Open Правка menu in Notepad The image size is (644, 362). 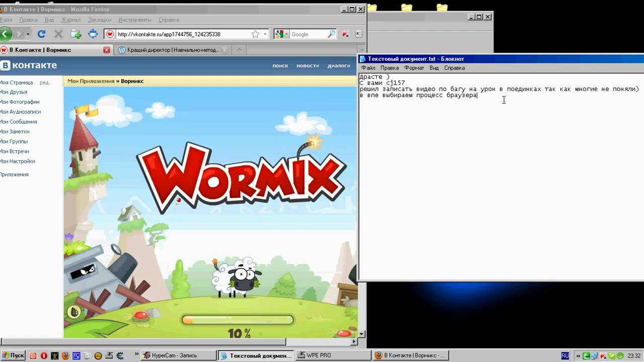[390, 68]
